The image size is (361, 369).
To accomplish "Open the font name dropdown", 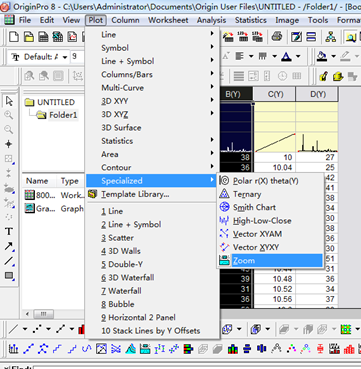I will 65,57.
